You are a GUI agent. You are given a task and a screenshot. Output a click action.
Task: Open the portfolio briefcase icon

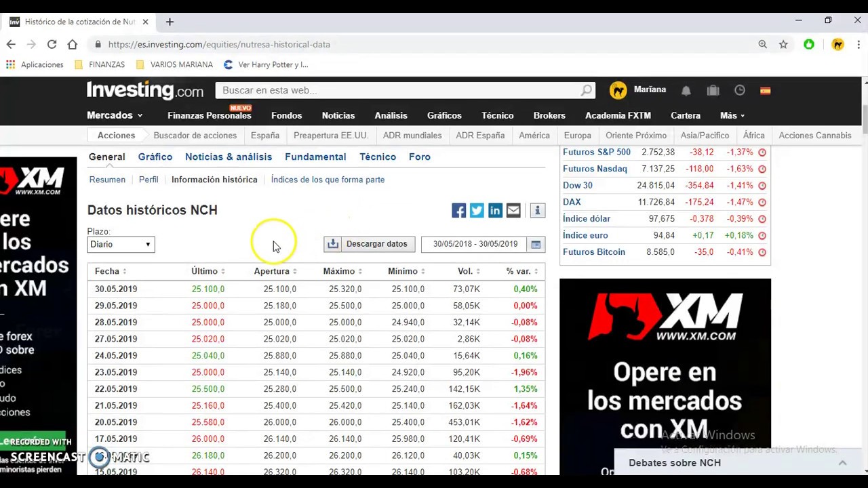[713, 90]
